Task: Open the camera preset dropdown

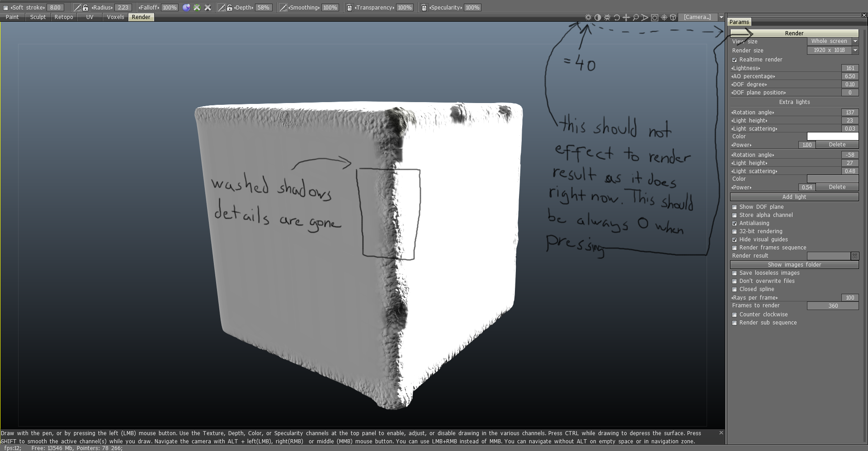Action: (x=721, y=17)
